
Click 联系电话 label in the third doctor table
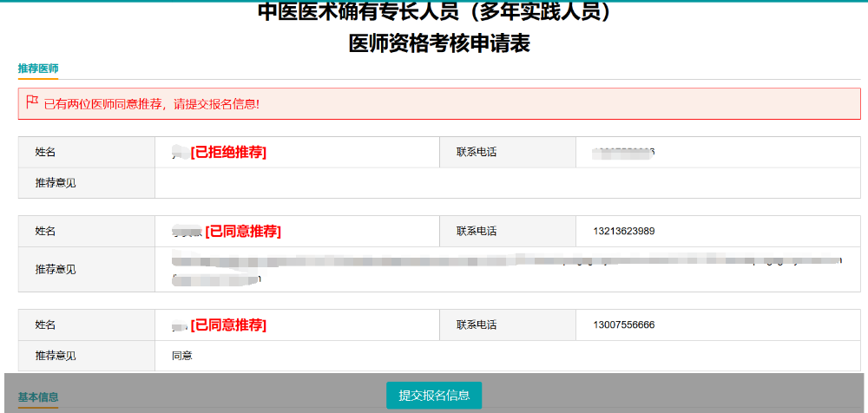477,325
